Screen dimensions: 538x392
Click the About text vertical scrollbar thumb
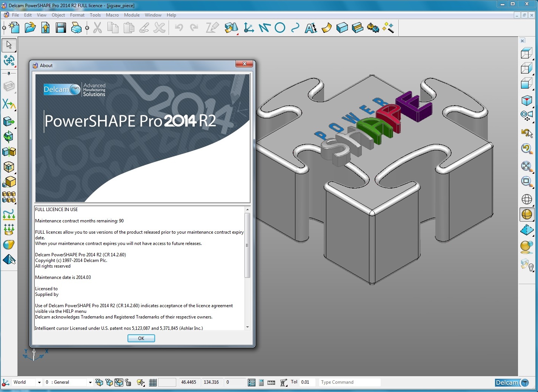click(247, 245)
